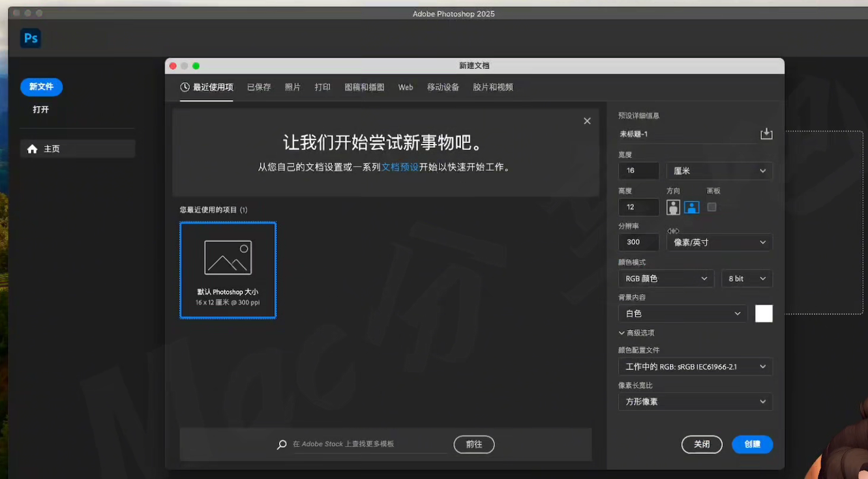Switch to the 移动设备 tab
The width and height of the screenshot is (868, 479).
pyautogui.click(x=443, y=87)
